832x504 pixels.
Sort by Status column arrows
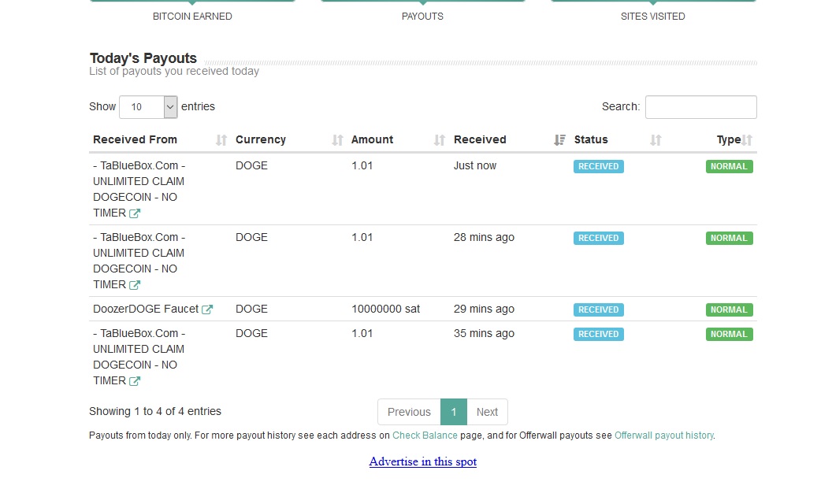pyautogui.click(x=656, y=140)
